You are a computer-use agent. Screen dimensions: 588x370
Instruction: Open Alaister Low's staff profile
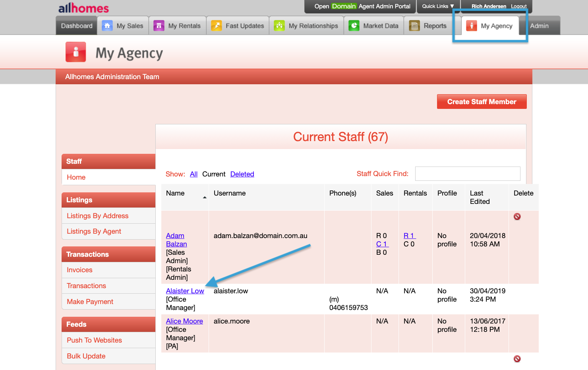coord(185,291)
